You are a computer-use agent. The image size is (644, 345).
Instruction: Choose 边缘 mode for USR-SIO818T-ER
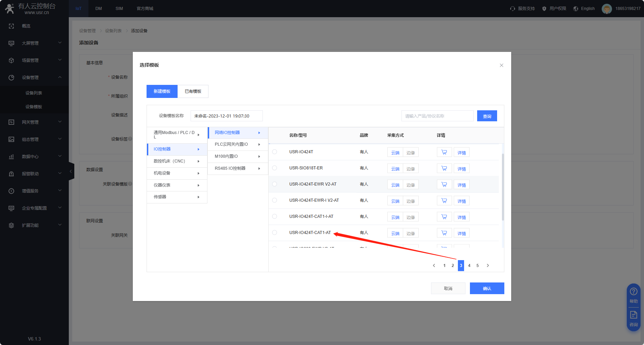pyautogui.click(x=411, y=169)
